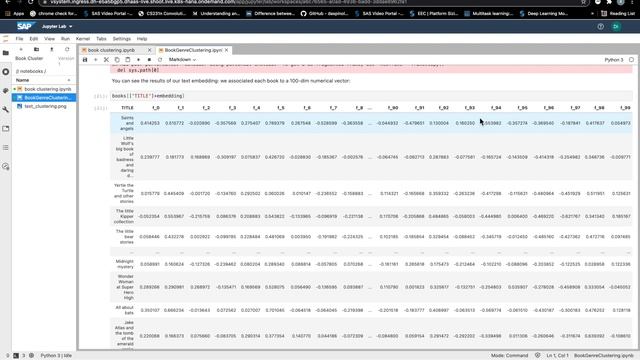Click the Mode: Command status text
Image resolution: width=640 pixels, height=360 pixels.
click(x=509, y=356)
